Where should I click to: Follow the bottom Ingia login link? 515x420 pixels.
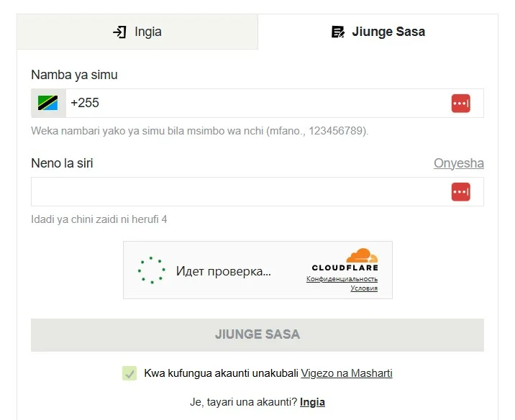pyautogui.click(x=312, y=402)
